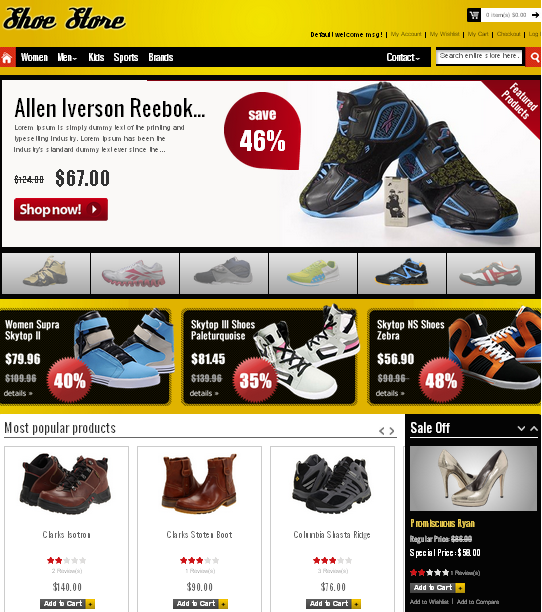Show previous popular products arrow
The image size is (542, 612).
pyautogui.click(x=382, y=431)
